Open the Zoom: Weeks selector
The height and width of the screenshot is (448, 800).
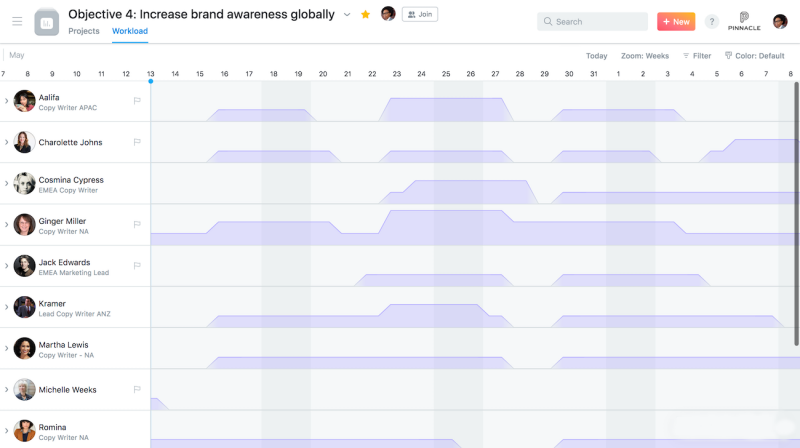click(645, 56)
